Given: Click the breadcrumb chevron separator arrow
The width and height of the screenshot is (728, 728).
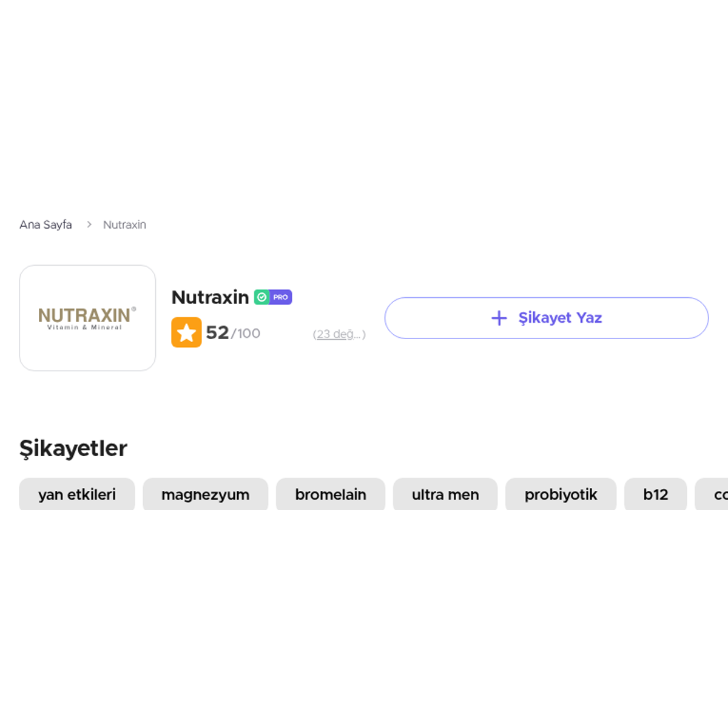Looking at the screenshot, I should [89, 224].
